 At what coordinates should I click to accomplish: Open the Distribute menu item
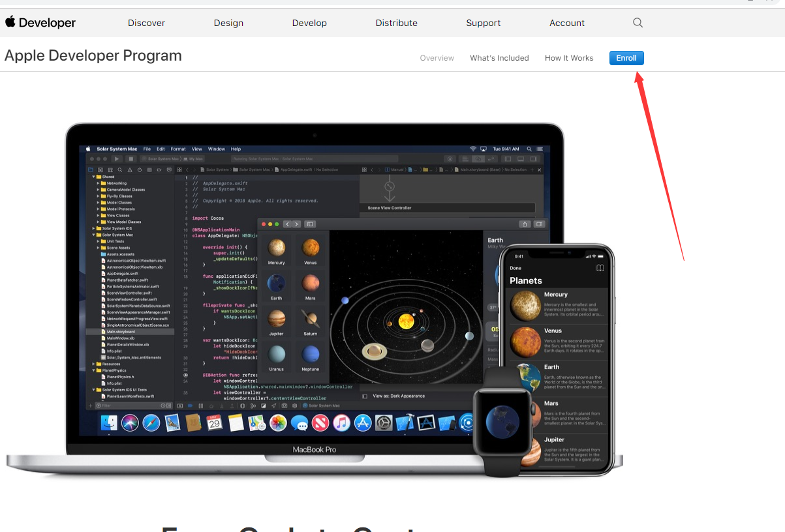396,23
